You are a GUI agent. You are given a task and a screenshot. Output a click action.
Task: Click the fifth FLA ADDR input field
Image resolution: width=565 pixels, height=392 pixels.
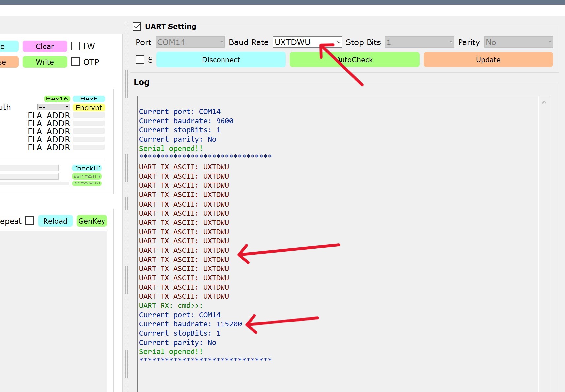point(89,147)
